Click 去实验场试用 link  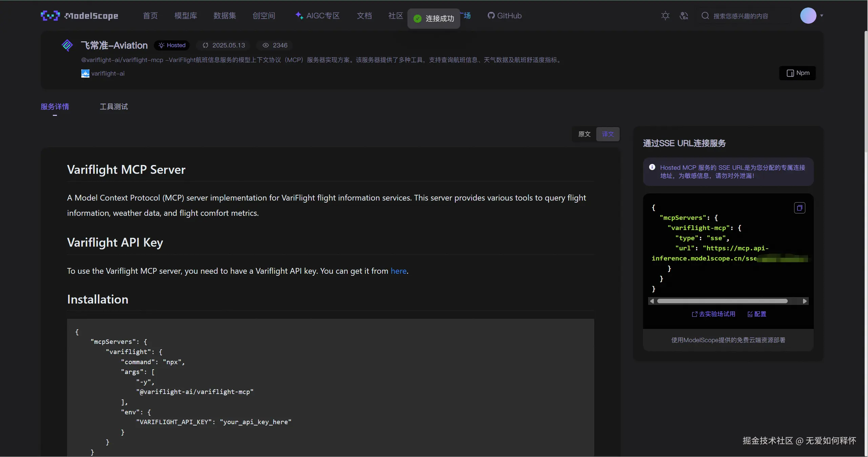click(713, 314)
